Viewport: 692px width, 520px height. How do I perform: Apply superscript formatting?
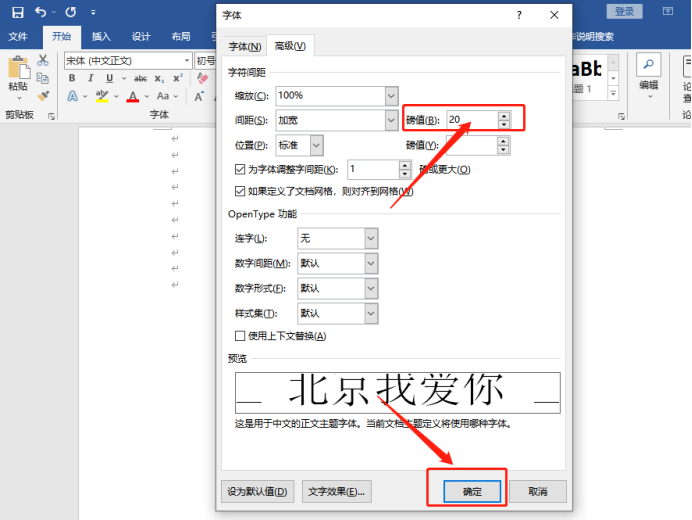[178, 78]
